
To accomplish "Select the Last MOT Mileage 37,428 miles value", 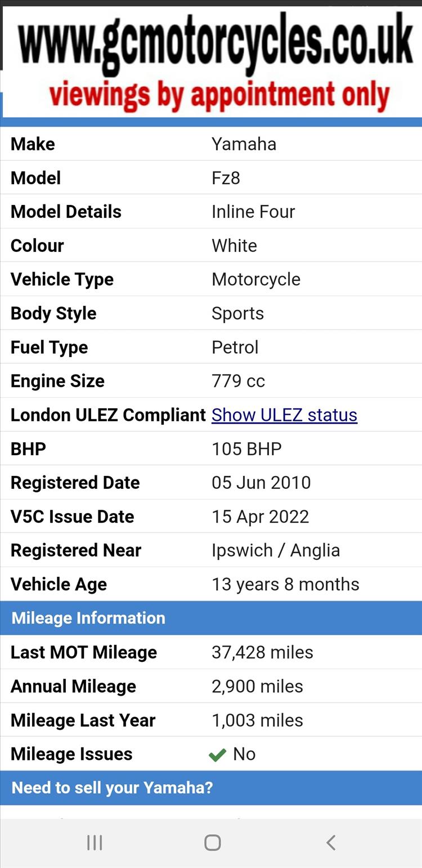I will point(262,652).
